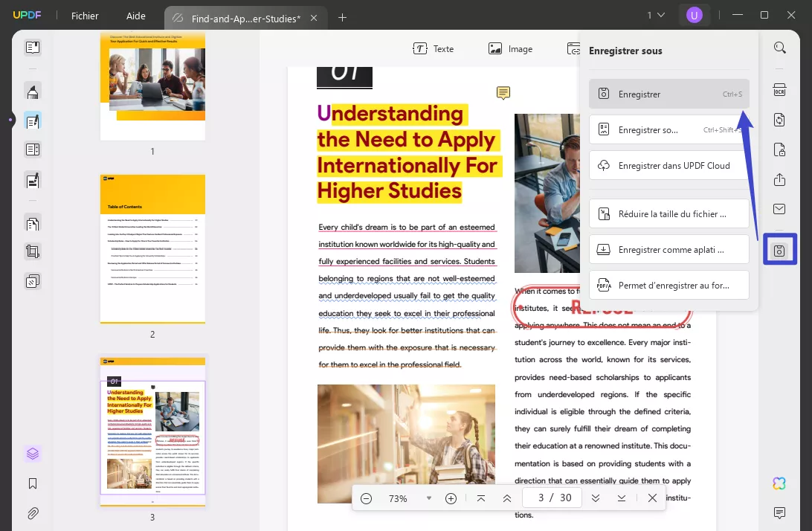Zoom out with the minus icon
Viewport: 812px width, 531px height.
coord(366,498)
